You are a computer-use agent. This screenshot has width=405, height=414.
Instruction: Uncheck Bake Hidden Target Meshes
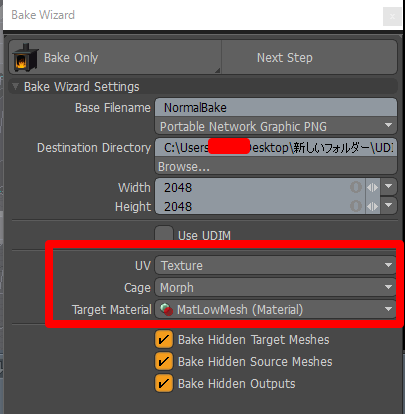click(x=164, y=340)
